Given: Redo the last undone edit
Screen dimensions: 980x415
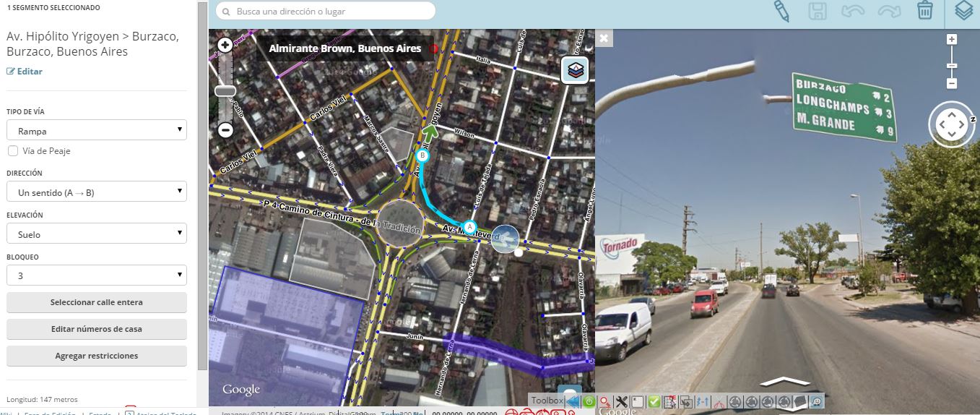Looking at the screenshot, I should 889,11.
